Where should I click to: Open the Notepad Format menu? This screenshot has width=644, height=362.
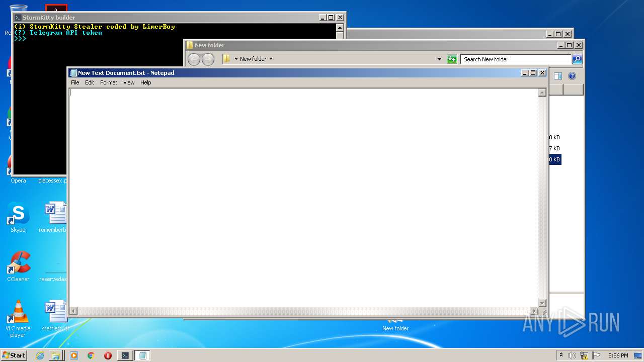pos(109,82)
